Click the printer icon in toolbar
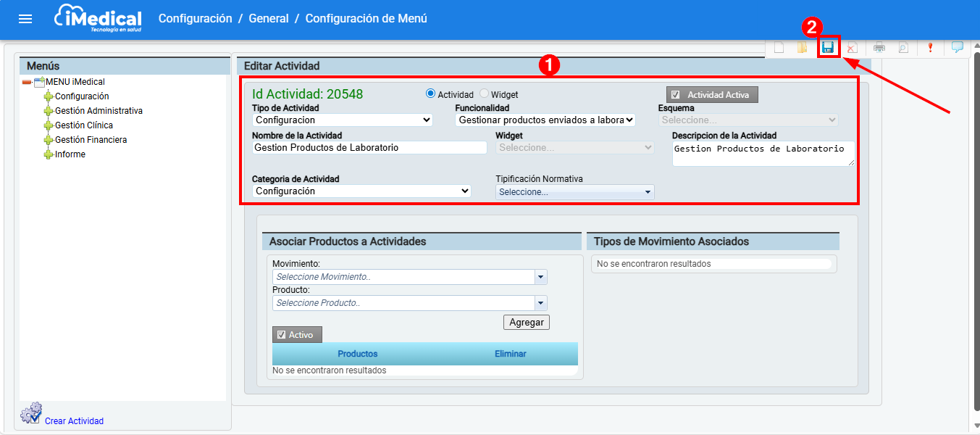Screen dimensions: 980x435 [x=879, y=48]
